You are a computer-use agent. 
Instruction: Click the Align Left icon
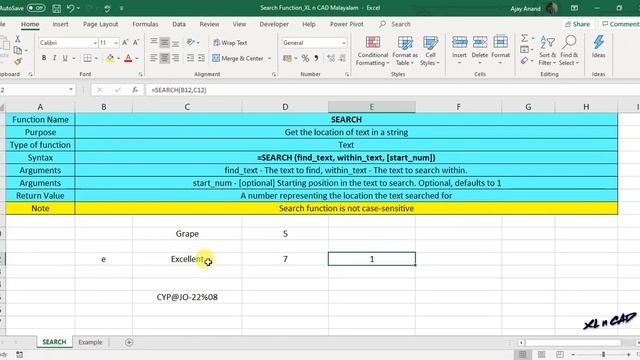click(153, 58)
